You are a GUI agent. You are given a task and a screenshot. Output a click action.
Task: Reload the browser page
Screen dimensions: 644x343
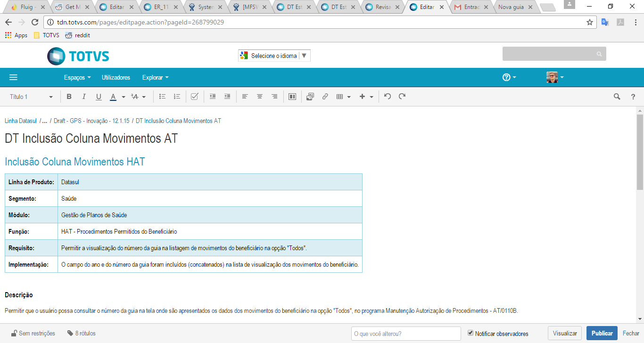[x=34, y=22]
